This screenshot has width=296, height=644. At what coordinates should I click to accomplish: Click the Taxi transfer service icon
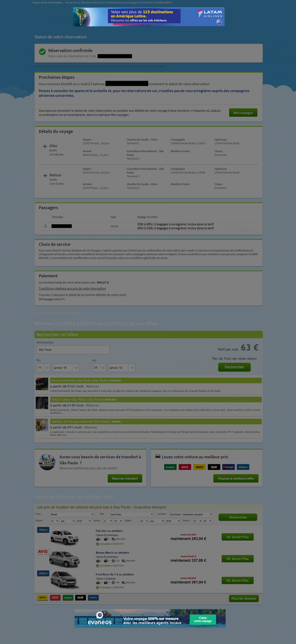tap(47, 462)
